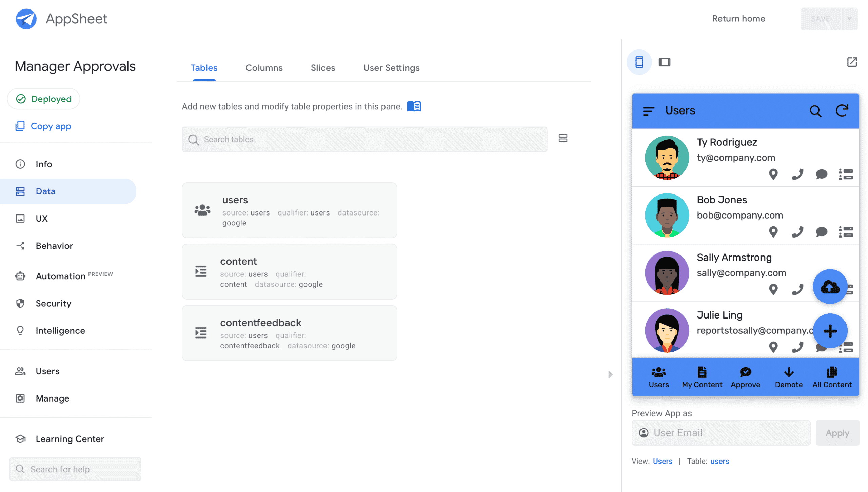
Task: Open the User Settings tab
Action: tap(391, 68)
